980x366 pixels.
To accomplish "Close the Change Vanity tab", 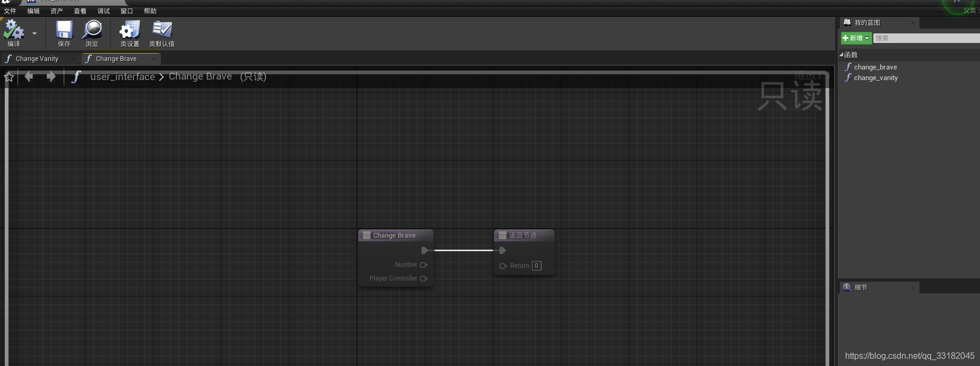I will [x=73, y=59].
